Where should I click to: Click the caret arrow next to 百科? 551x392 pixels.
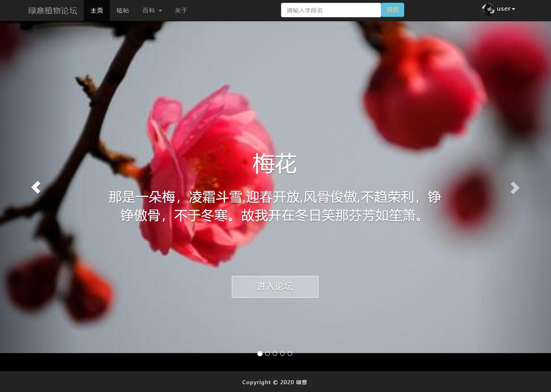pyautogui.click(x=161, y=11)
